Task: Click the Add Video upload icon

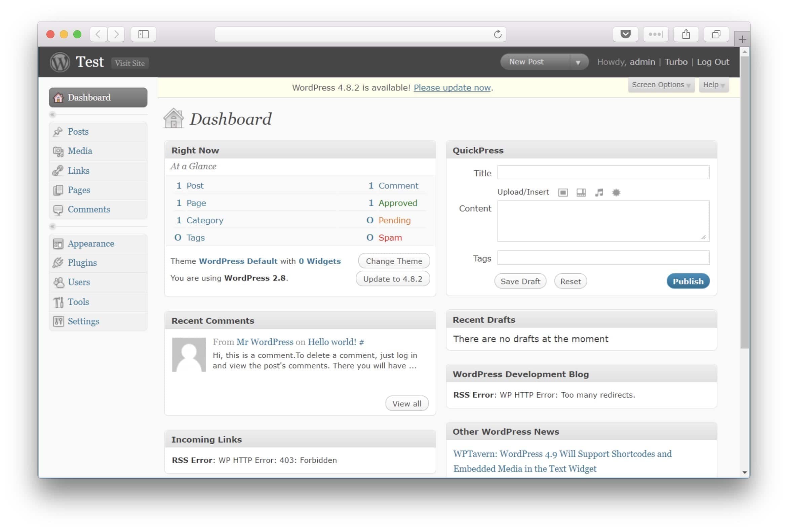Action: [x=581, y=193]
